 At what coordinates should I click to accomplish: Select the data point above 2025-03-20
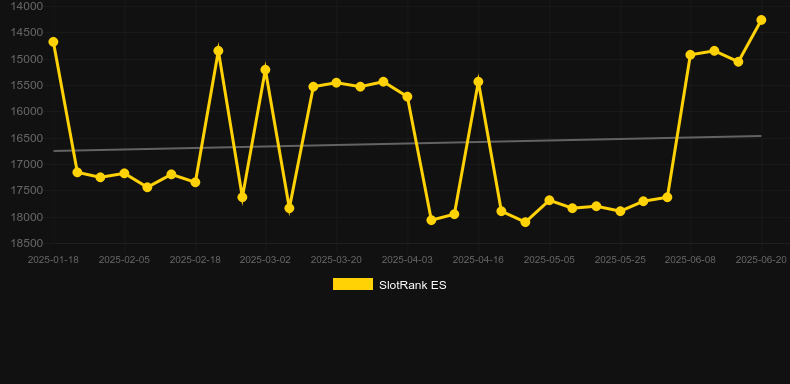tap(337, 83)
